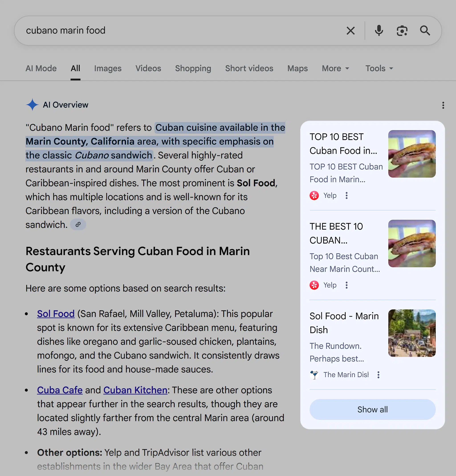Open the Videos tab
This screenshot has width=456, height=476.
[148, 69]
